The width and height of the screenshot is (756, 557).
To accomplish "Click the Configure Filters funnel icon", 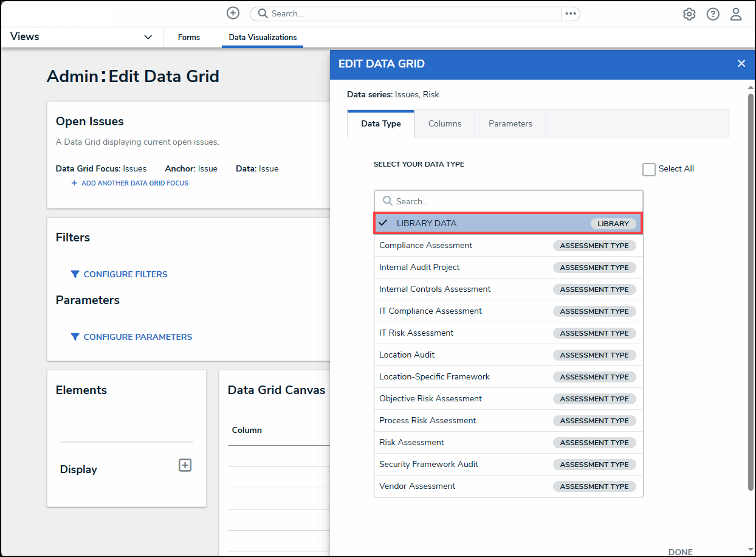I will (x=75, y=274).
